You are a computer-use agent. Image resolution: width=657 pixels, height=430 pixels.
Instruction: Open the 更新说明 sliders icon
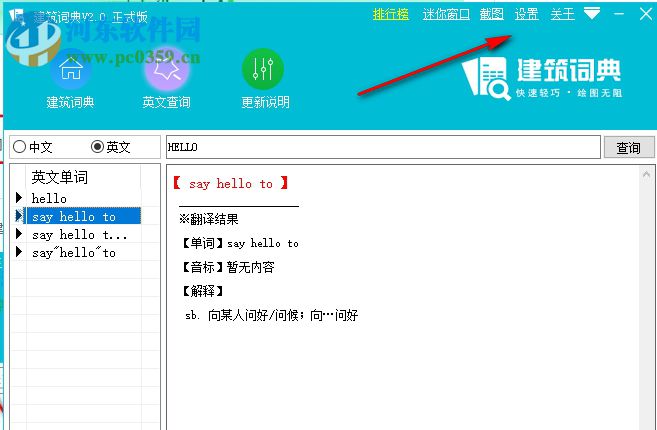tap(263, 69)
